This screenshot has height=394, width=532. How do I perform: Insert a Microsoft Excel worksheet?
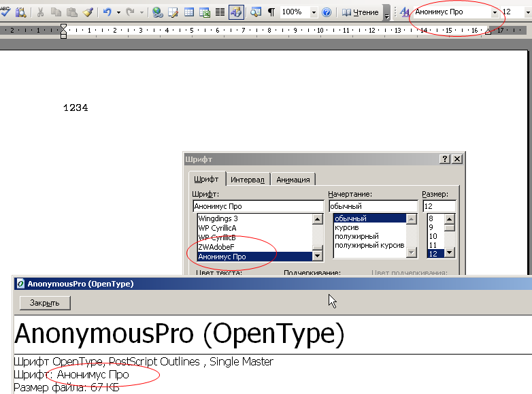tap(205, 12)
